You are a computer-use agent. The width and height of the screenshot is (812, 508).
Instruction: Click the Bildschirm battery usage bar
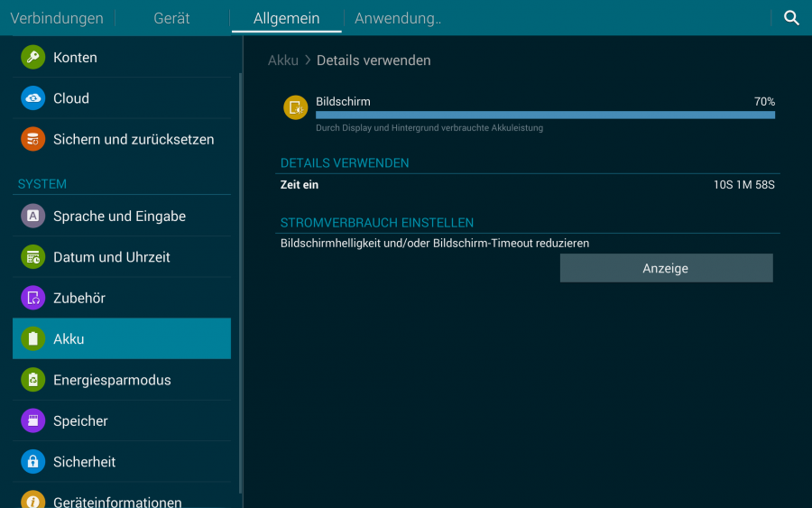pos(545,115)
